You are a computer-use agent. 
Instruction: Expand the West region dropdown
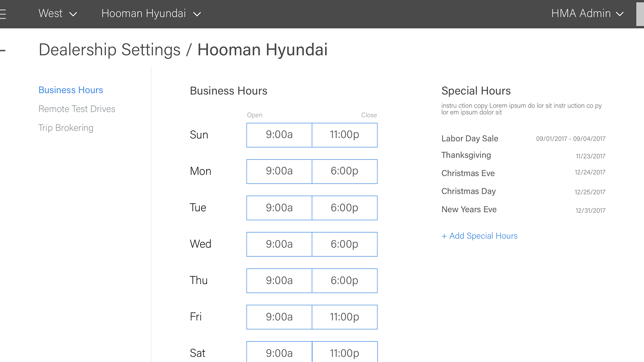[58, 13]
